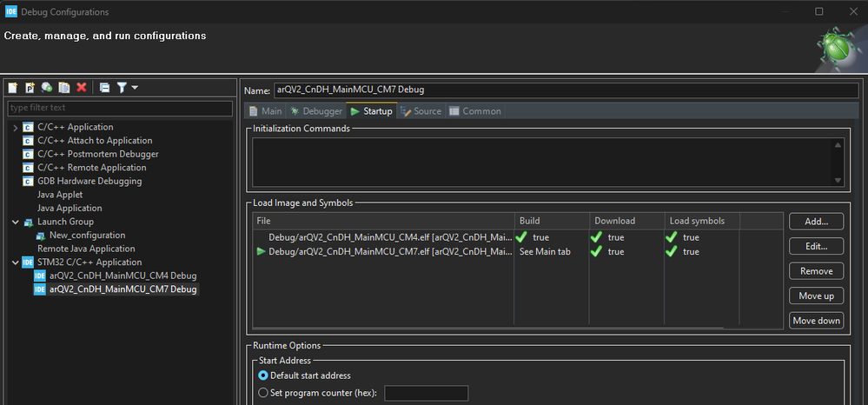Click the C/C++ Postmortem Debugger row icon
This screenshot has width=868, height=405.
[x=28, y=154]
